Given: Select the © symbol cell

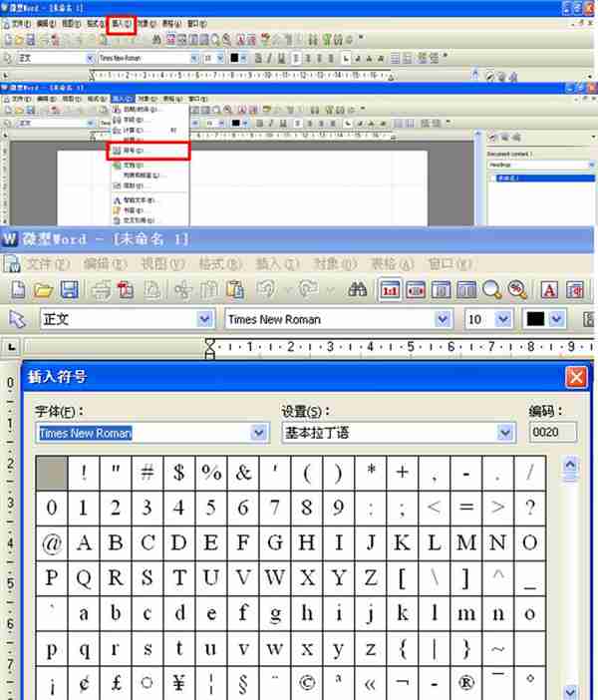Looking at the screenshot, I should [x=307, y=683].
